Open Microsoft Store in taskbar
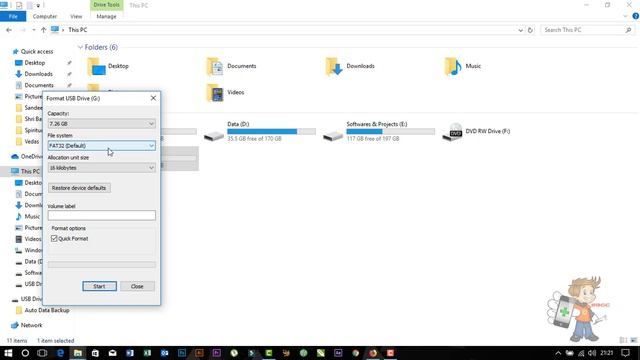 click(x=95, y=353)
